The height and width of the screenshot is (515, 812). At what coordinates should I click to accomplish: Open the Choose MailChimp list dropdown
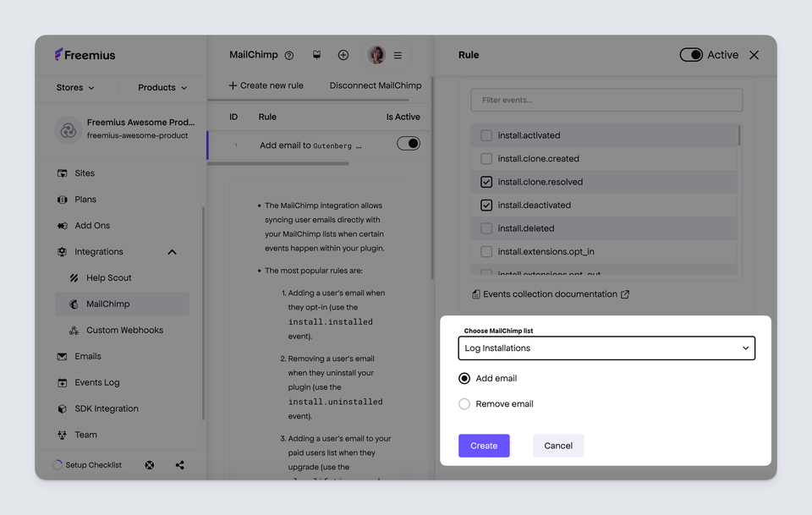click(x=606, y=348)
